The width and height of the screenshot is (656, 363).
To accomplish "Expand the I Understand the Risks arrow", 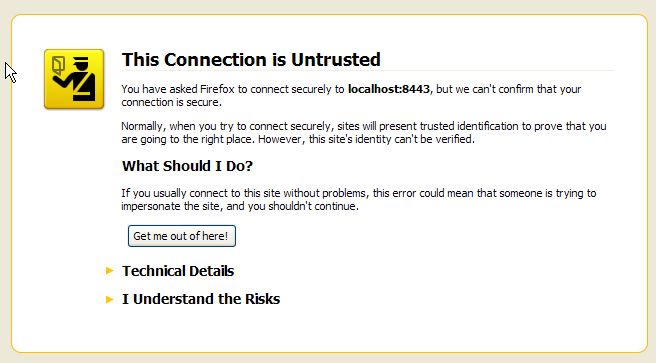I will (110, 299).
